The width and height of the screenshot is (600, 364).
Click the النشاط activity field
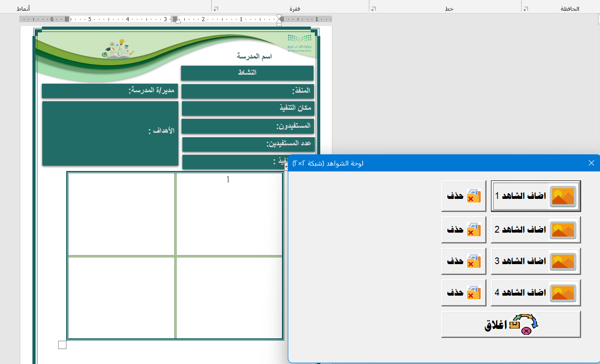[x=247, y=73]
